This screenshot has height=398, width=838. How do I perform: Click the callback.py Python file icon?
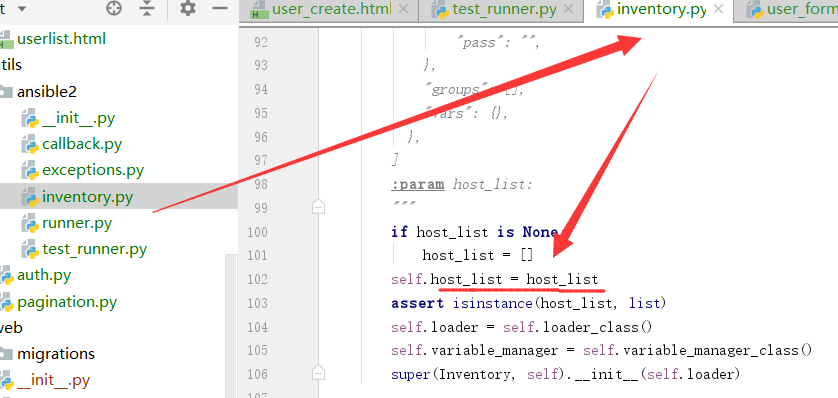[x=30, y=144]
